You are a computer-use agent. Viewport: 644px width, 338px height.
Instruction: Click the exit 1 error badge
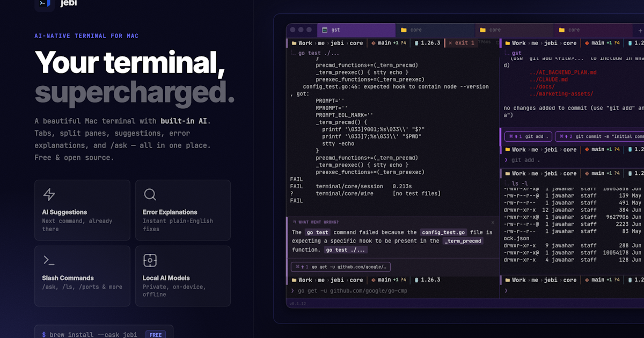(461, 43)
